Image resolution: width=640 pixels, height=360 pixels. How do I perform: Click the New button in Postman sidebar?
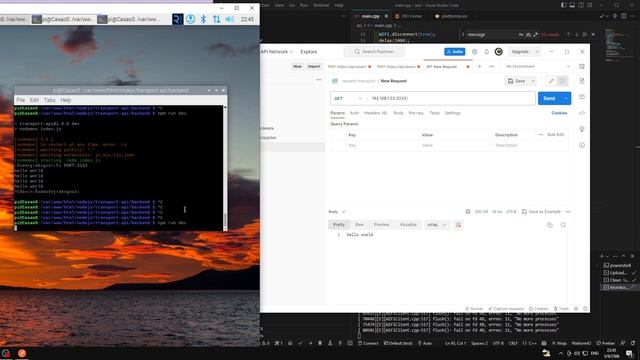click(297, 67)
